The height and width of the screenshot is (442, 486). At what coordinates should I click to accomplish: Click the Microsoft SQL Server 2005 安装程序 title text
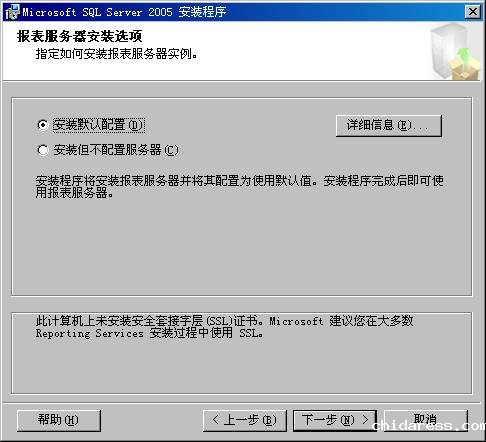pos(124,12)
